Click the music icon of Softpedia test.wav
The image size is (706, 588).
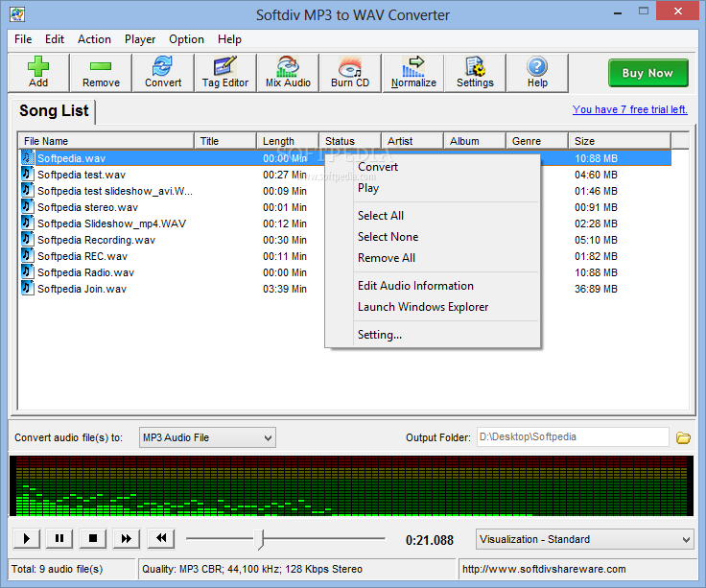(x=27, y=174)
